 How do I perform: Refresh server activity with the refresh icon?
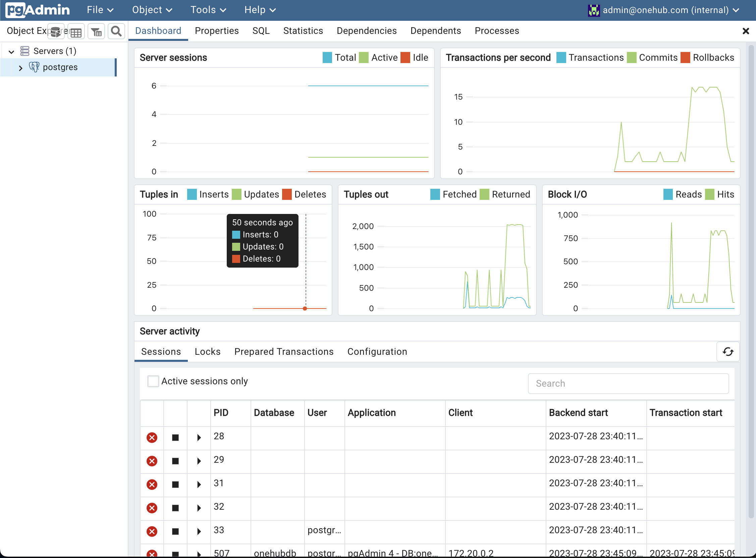[728, 352]
